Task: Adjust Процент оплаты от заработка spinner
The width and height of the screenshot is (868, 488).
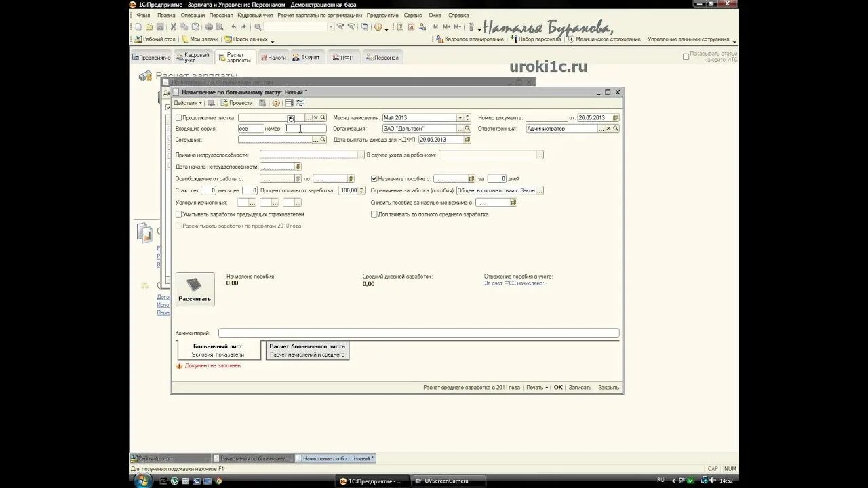Action: point(361,191)
